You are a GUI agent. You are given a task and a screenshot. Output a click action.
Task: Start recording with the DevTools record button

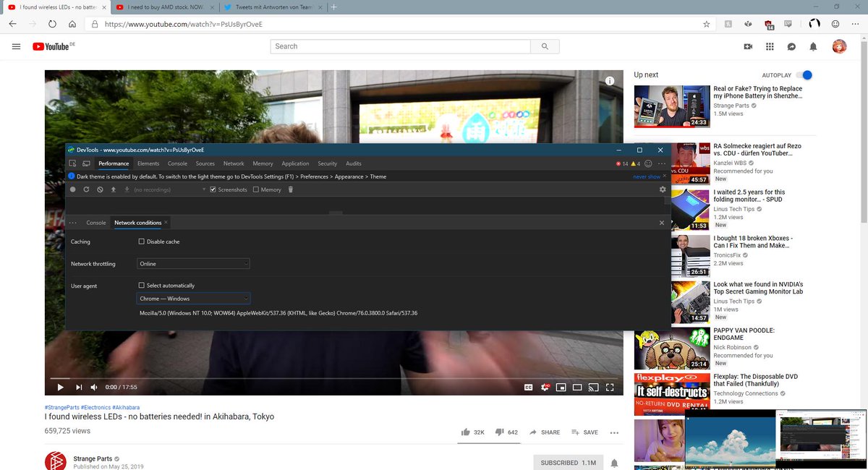(72, 189)
